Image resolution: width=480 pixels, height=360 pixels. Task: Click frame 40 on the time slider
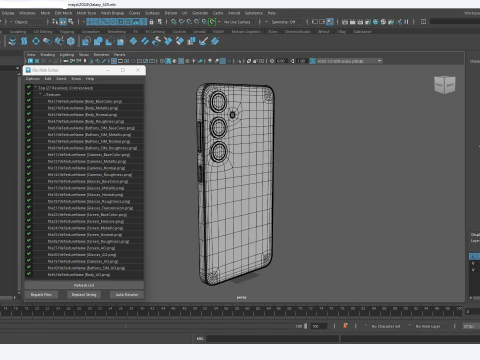[142, 309]
